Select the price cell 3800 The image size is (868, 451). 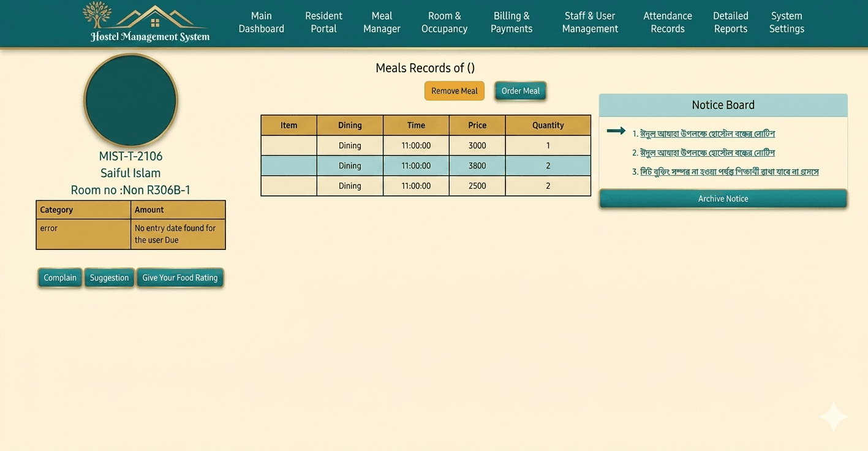[x=477, y=165]
